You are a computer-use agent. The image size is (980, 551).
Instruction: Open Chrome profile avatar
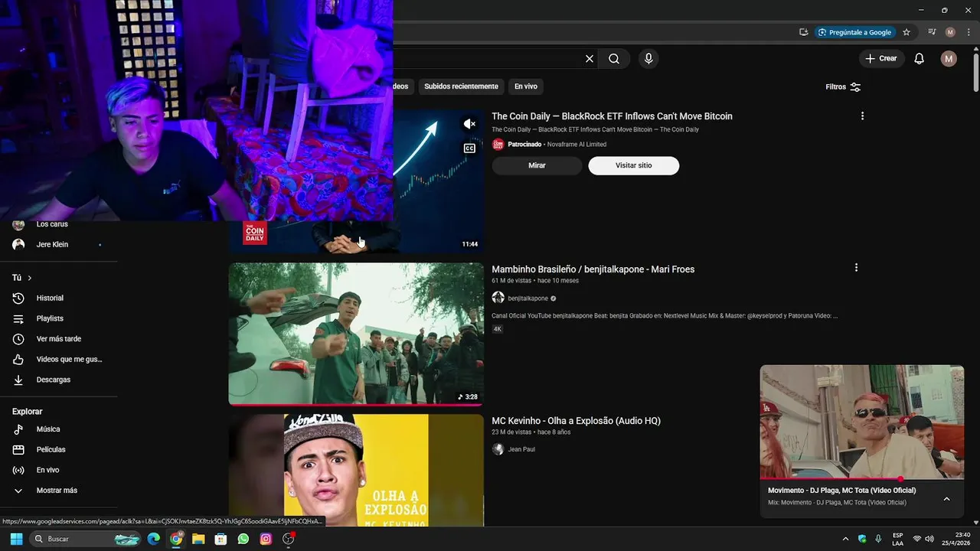[950, 32]
